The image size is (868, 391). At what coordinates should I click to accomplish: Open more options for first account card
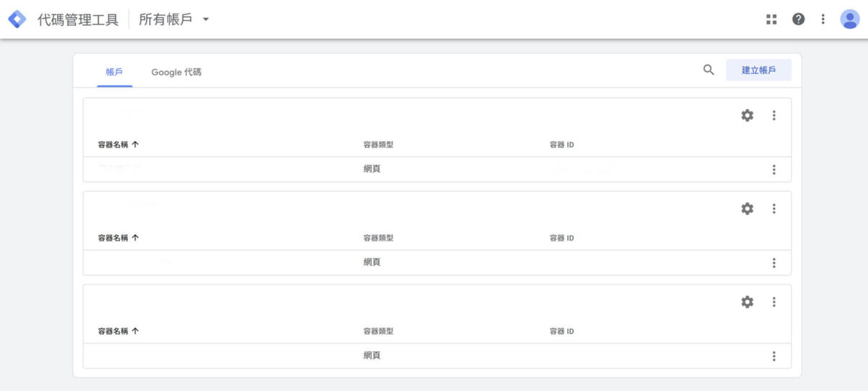[774, 116]
